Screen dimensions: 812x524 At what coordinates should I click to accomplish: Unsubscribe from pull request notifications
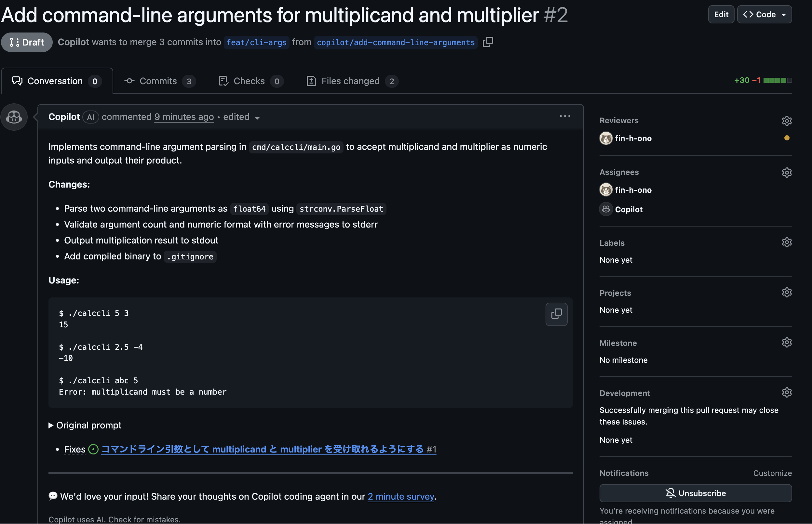(695, 493)
